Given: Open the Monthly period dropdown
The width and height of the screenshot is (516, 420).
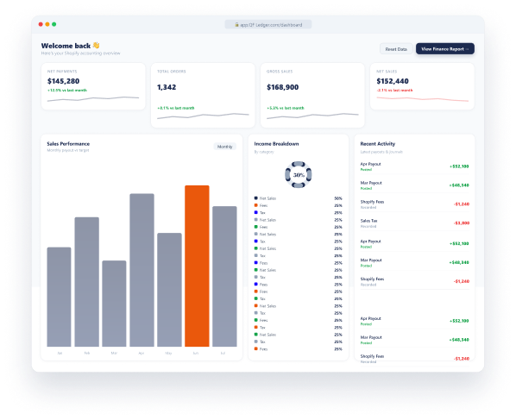Looking at the screenshot, I should (x=224, y=147).
